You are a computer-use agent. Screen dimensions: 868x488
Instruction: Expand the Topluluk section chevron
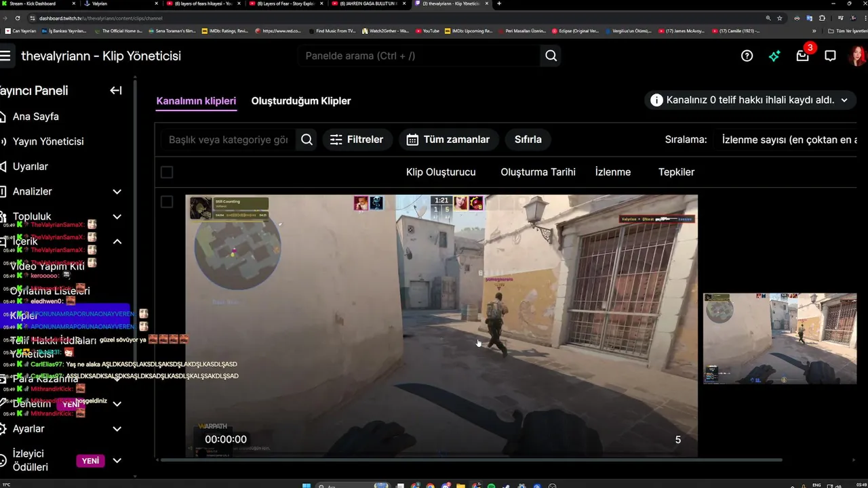pos(117,217)
